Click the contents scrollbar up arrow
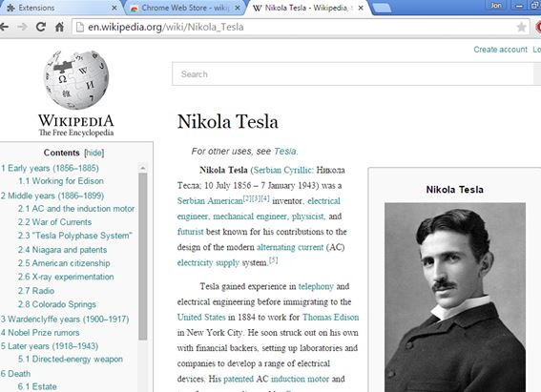Screen dimensions: 541x392 click(143, 168)
